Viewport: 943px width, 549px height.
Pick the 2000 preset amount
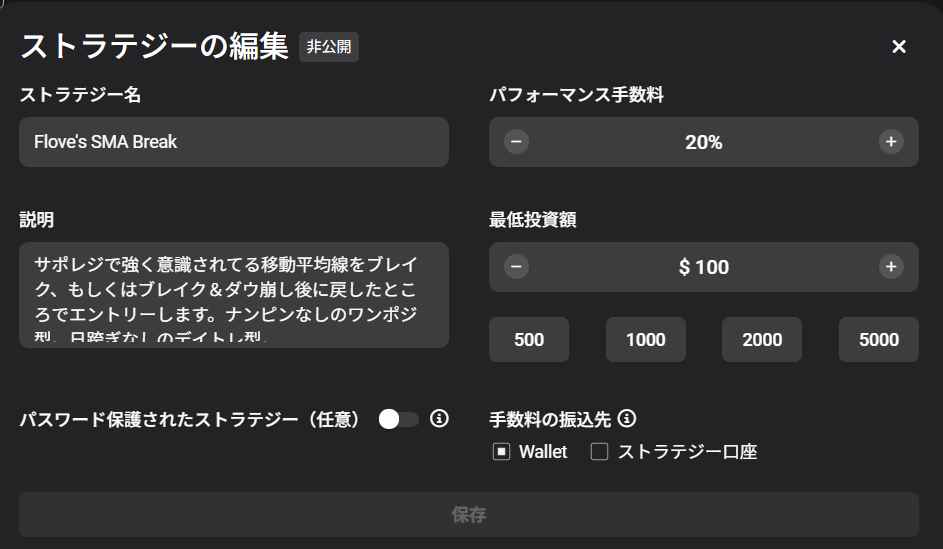point(762,340)
